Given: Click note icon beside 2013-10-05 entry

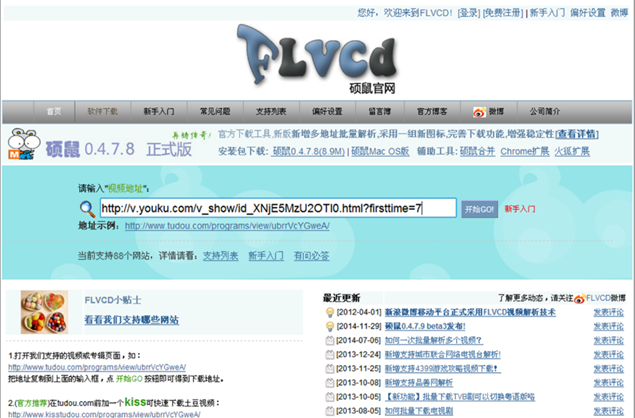Looking at the screenshot, I should 330,397.
